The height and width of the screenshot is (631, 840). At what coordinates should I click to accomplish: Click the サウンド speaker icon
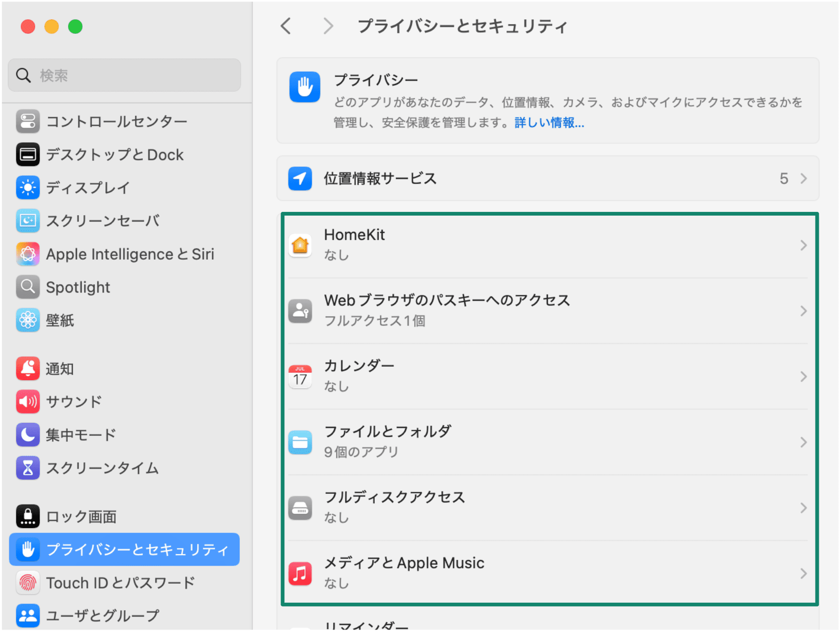click(x=27, y=402)
